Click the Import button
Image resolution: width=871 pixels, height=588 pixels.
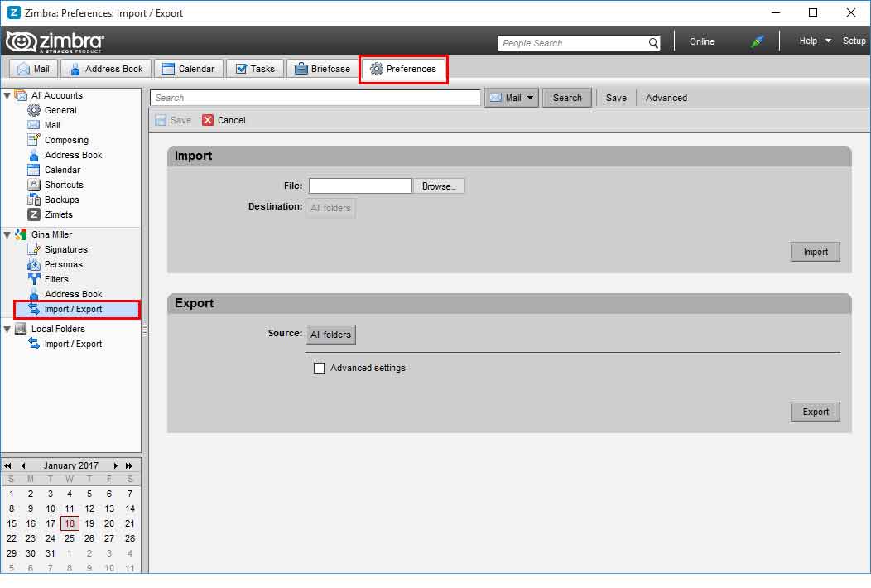815,252
